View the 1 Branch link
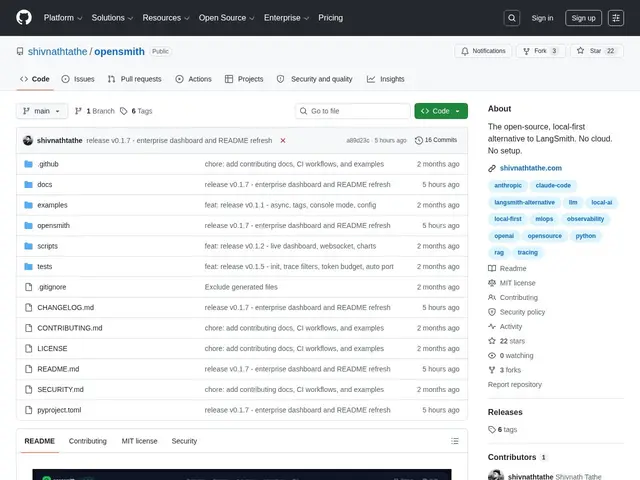Viewport: 640px width, 480px height. [95, 111]
